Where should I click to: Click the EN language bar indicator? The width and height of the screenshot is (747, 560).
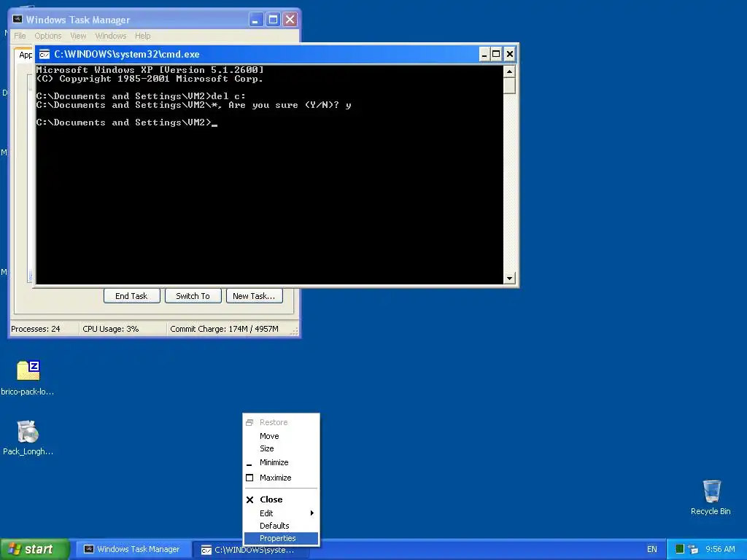pyautogui.click(x=651, y=549)
